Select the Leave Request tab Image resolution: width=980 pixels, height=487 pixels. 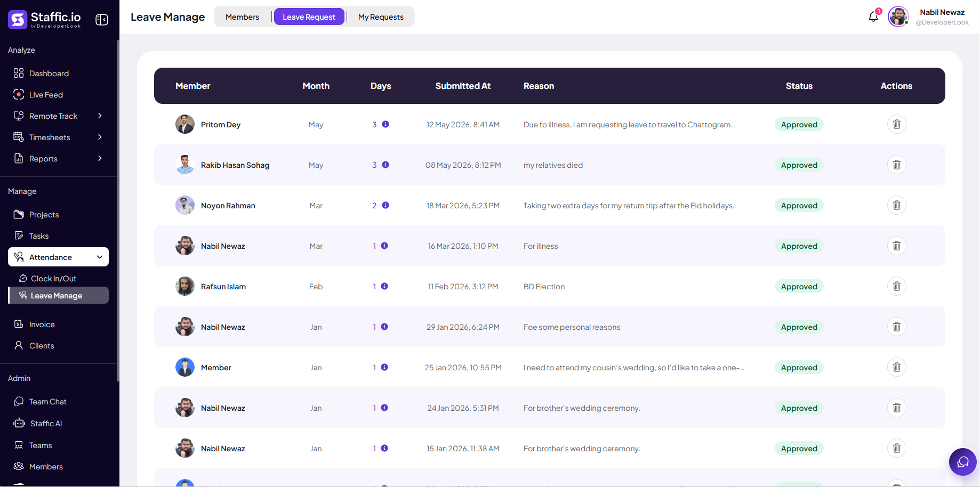click(x=309, y=17)
